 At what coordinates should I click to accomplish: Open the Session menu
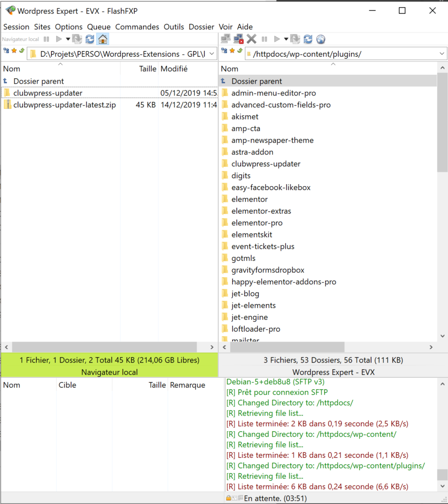tap(16, 27)
